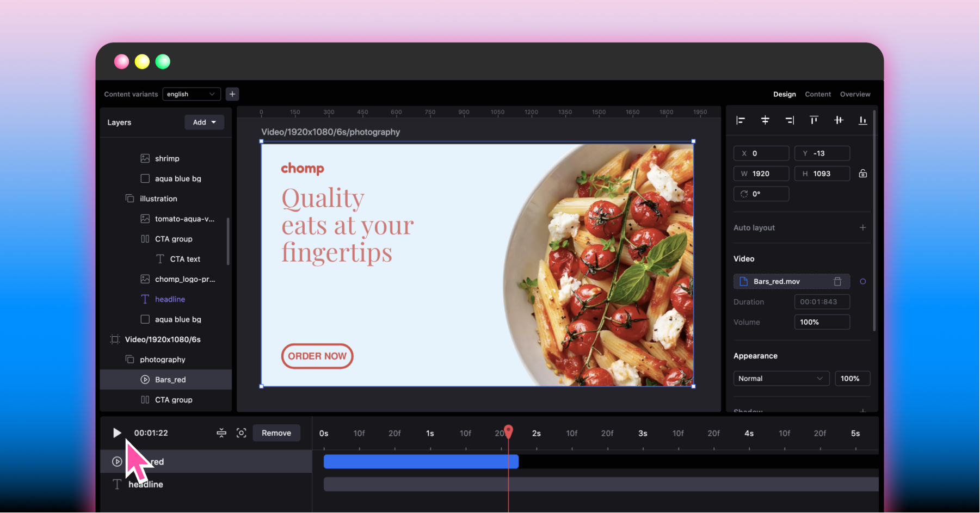Open the Normal blend mode dropdown
The height and width of the screenshot is (513, 980).
click(x=781, y=379)
